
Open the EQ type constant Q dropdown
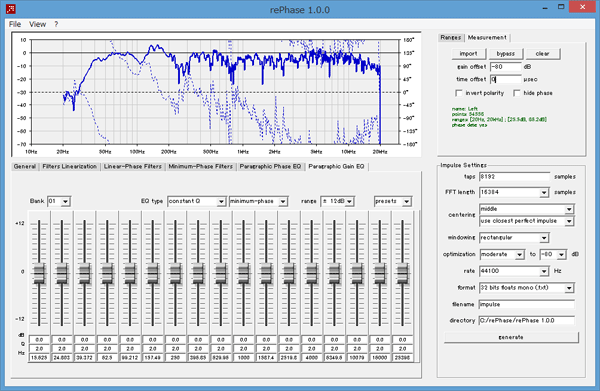pos(196,201)
